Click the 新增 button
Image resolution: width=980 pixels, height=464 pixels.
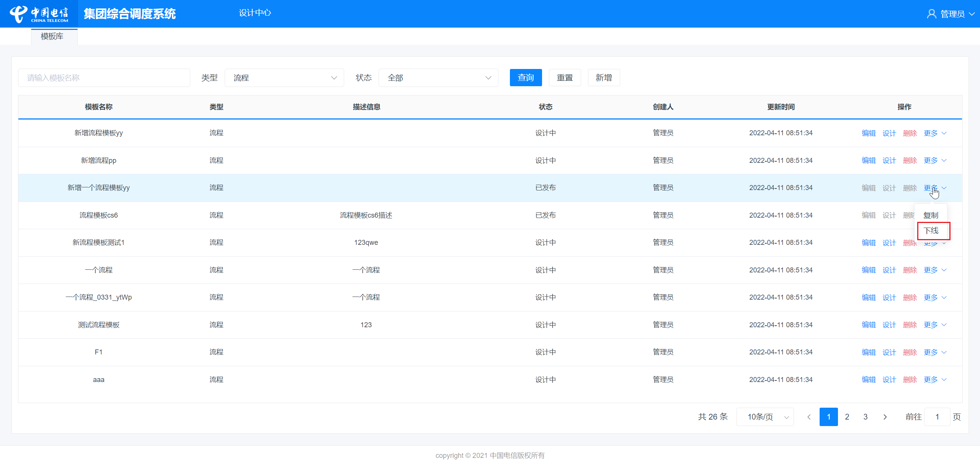604,78
